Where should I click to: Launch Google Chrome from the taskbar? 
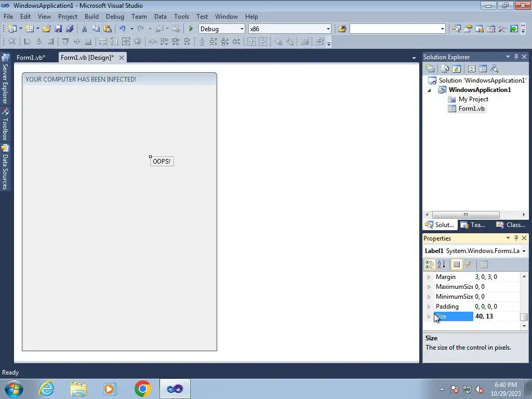[142, 389]
